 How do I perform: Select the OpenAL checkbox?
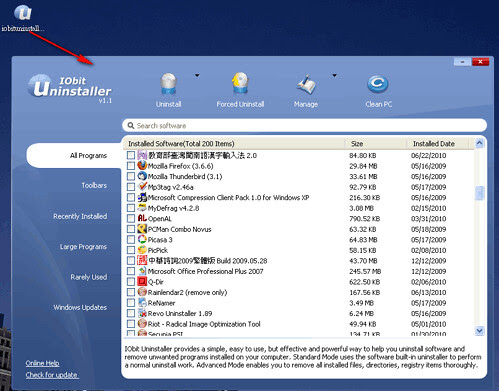pos(131,219)
